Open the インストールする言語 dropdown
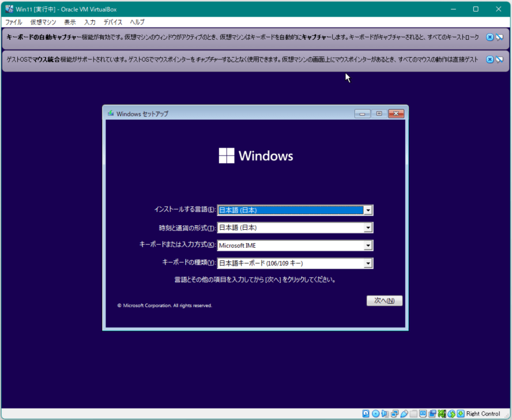 coord(295,210)
